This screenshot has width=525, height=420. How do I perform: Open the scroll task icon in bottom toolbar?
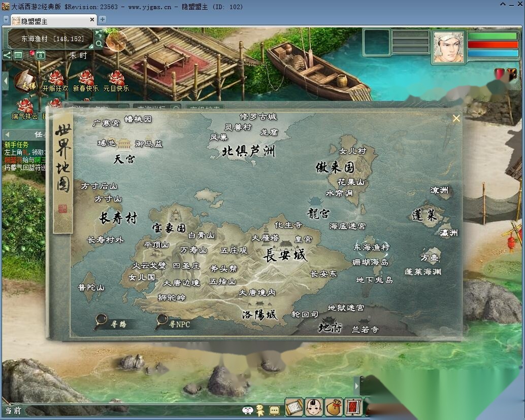294,407
